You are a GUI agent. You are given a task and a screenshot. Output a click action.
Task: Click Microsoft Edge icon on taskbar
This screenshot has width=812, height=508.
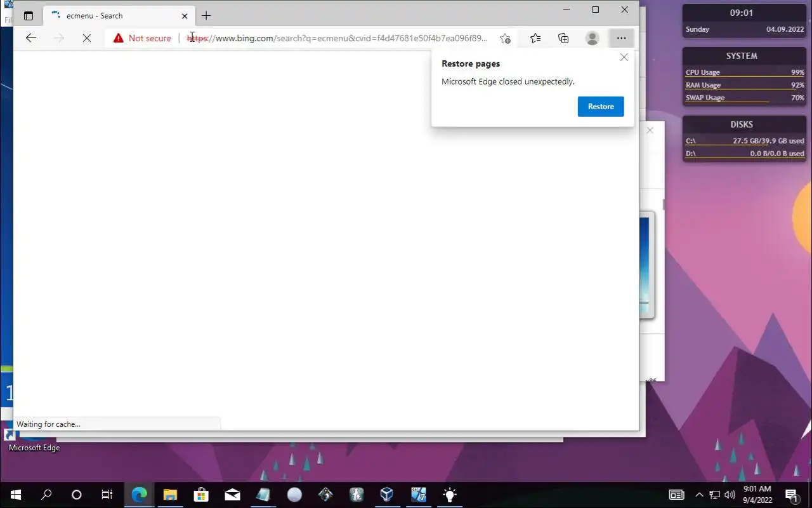click(139, 495)
